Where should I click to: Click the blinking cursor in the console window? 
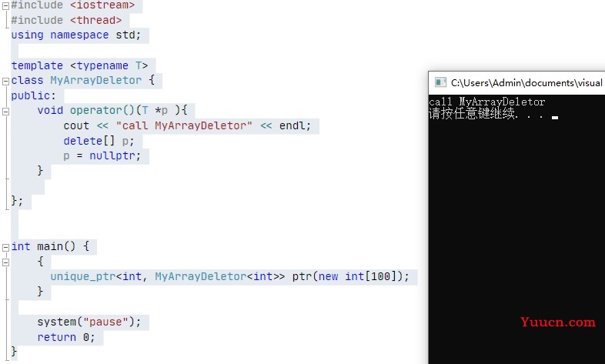[x=555, y=118]
